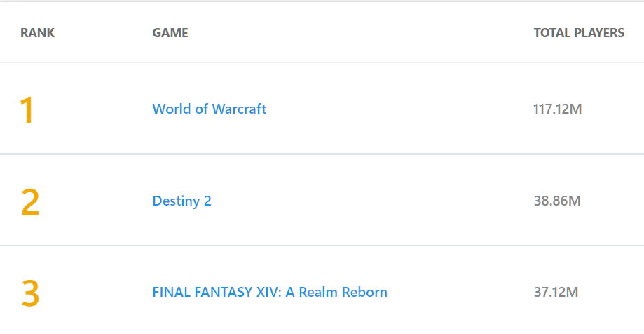
Task: Click World of Warcraft's total players figure
Action: (558, 109)
